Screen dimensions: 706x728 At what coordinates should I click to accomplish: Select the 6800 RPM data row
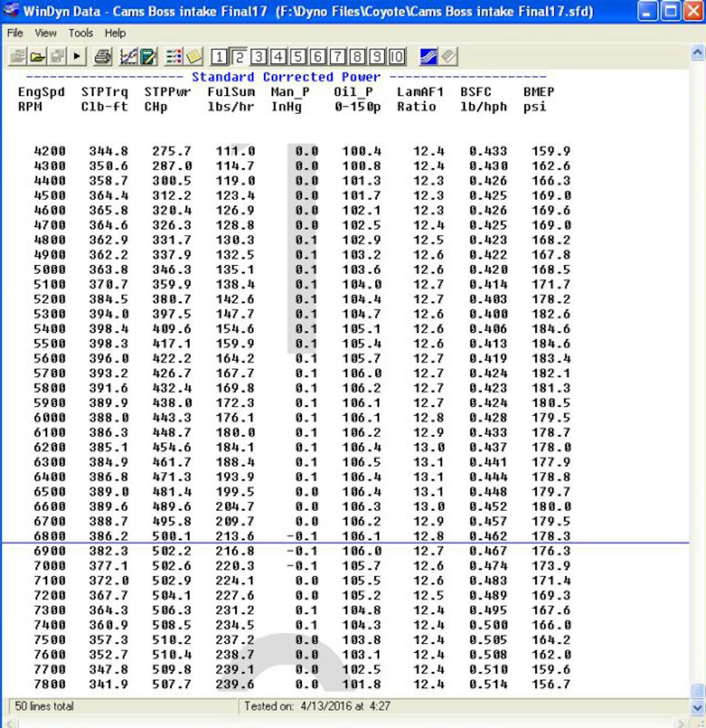pos(294,536)
